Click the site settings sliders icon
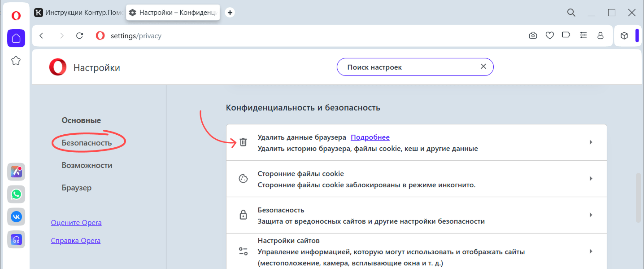 point(243,251)
